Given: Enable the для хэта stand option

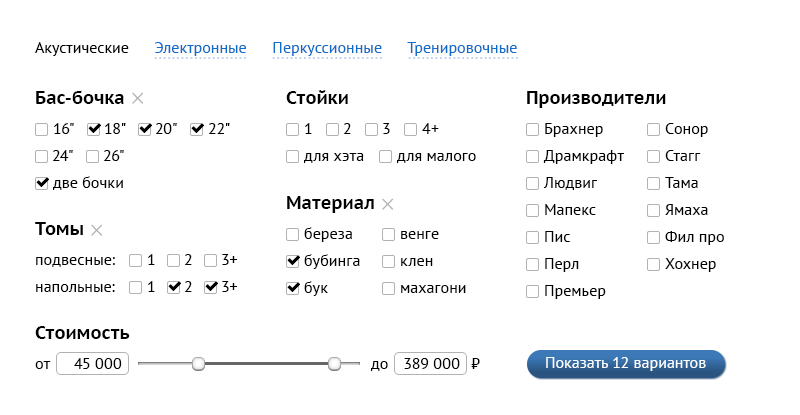Looking at the screenshot, I should click(x=293, y=156).
